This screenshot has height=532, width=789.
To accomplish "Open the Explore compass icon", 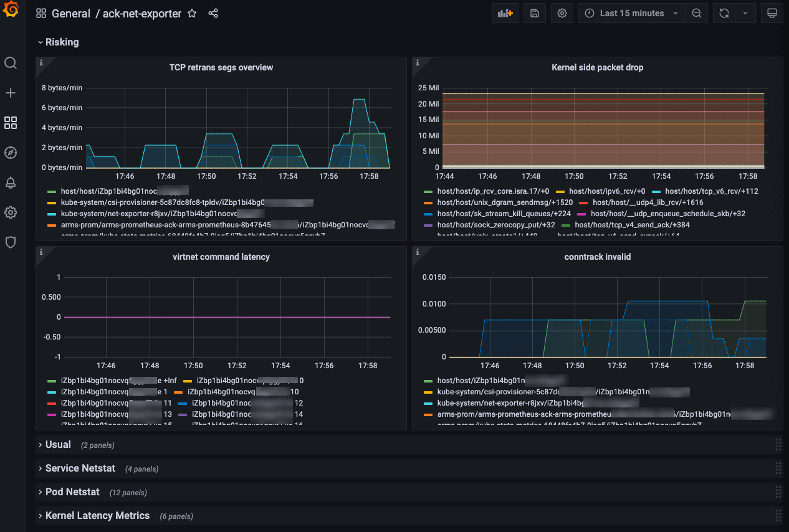I will tap(11, 153).
